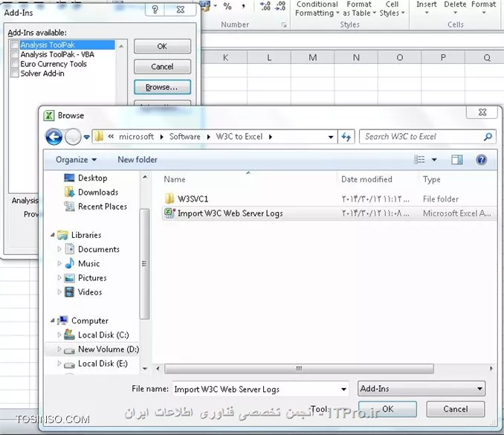
Task: Open the Add-Ins file type dropdown
Action: [x=421, y=389]
